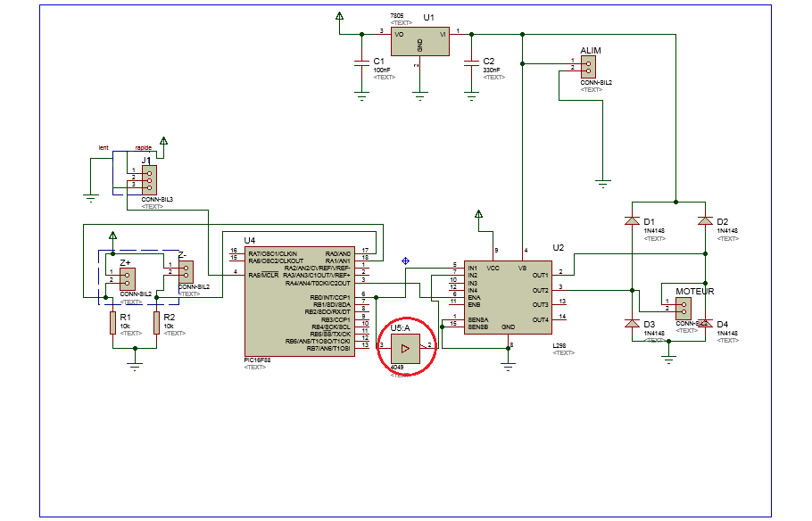Click the ground symbol wired to ALIM pin 2

point(603,184)
